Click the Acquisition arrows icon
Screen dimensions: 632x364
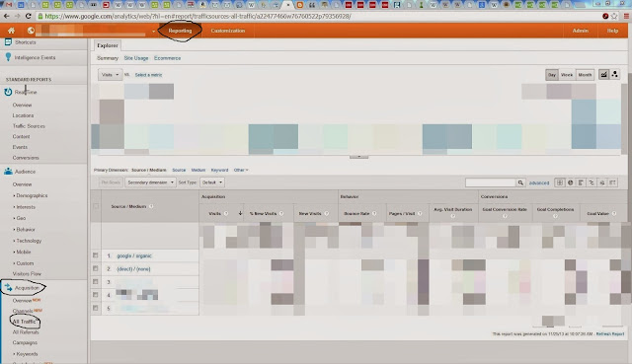[8, 287]
